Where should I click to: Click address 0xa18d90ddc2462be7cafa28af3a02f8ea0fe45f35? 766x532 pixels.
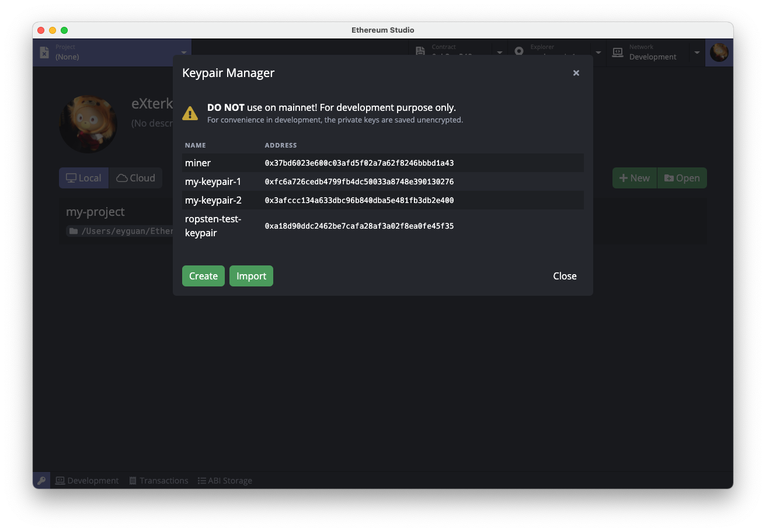point(359,226)
